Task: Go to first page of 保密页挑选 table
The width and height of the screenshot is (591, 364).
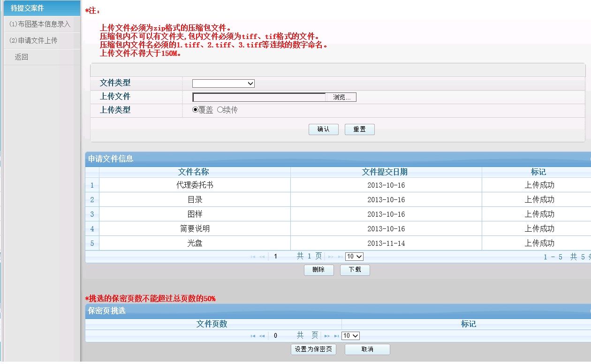Action: pos(253,336)
